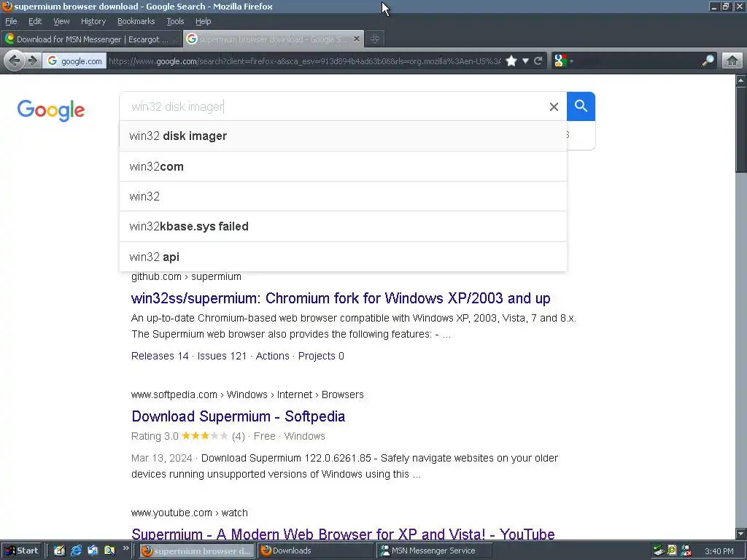Click the page vertical scrollbar thumb

[741, 130]
